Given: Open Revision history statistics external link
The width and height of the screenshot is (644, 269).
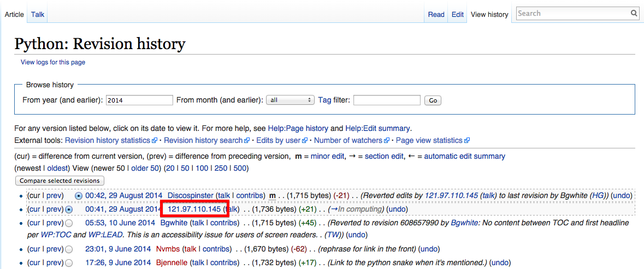Looking at the screenshot, I should click(108, 140).
